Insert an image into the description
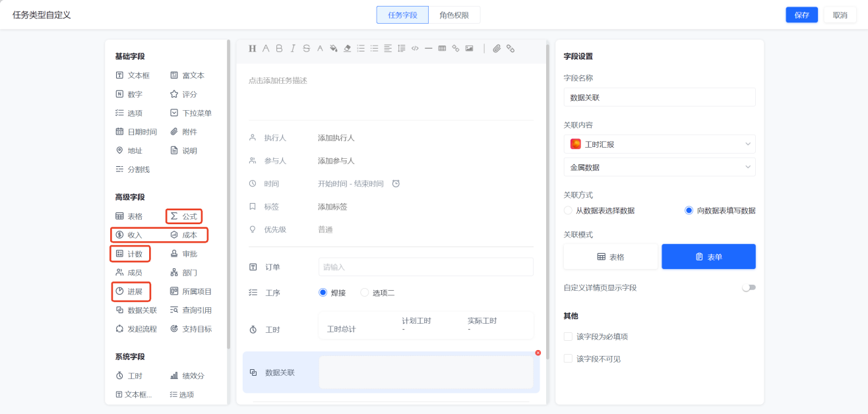 (x=469, y=48)
